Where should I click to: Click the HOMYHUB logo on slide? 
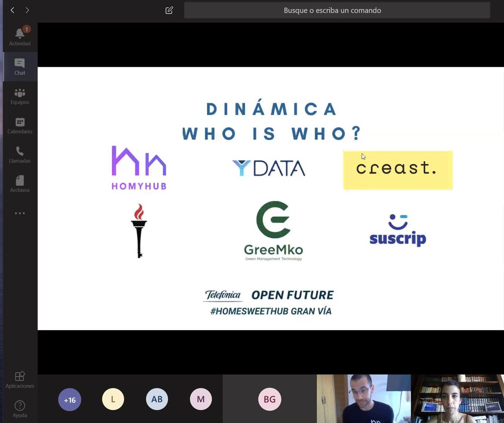(x=139, y=167)
